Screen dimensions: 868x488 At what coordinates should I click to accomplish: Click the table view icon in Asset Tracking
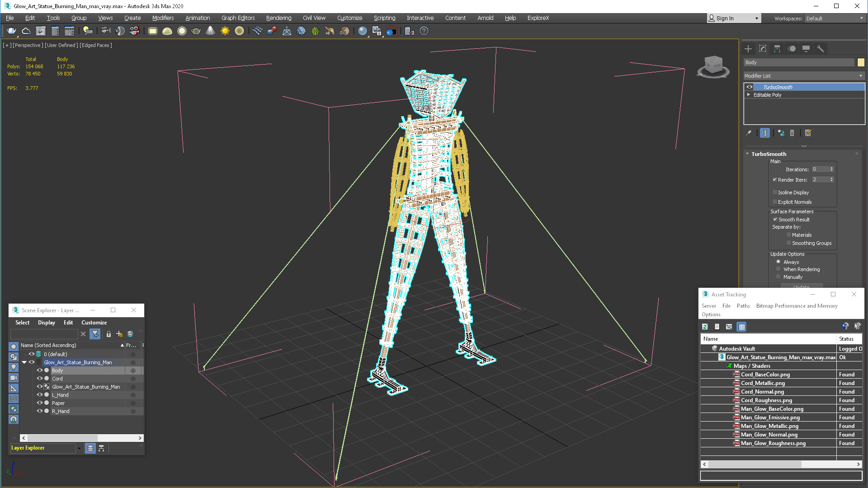(x=742, y=327)
